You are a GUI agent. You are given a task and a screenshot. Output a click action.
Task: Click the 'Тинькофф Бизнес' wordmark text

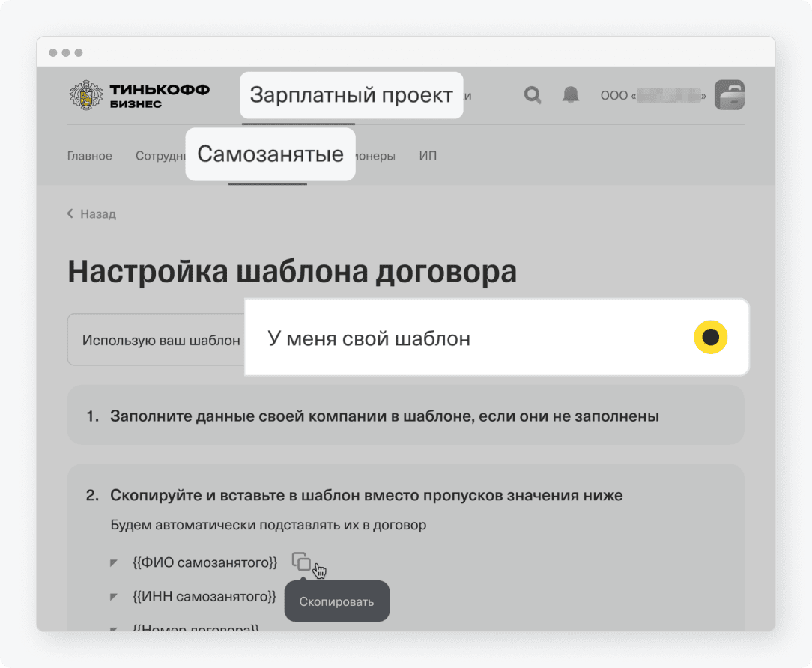[x=159, y=95]
